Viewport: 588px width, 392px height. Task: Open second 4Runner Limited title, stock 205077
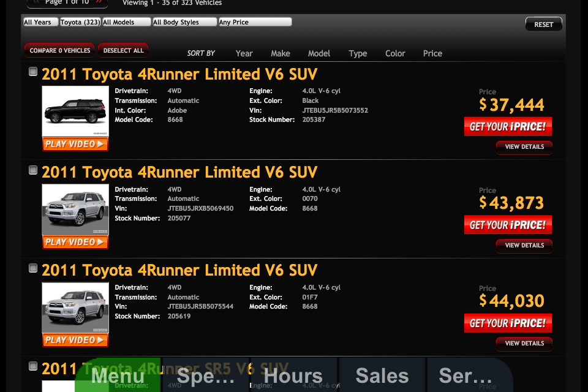(179, 172)
